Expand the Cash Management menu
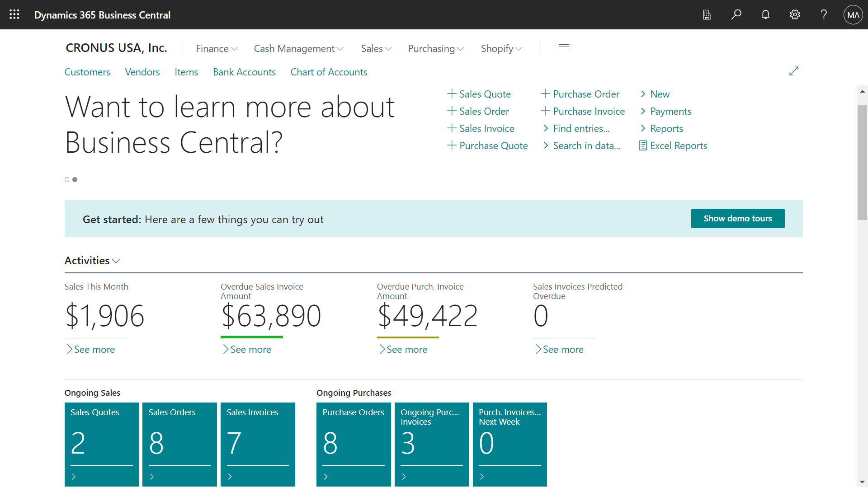This screenshot has width=868, height=487. (298, 48)
